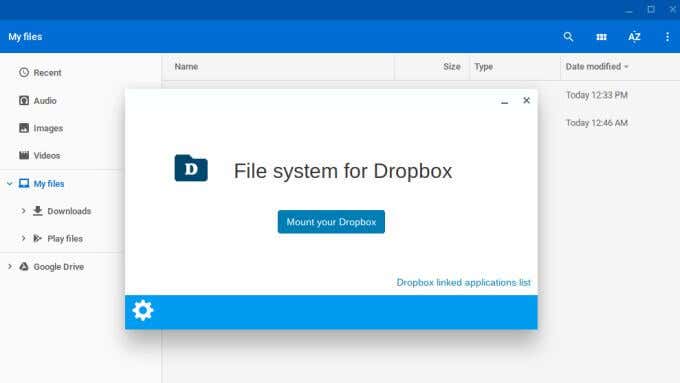Click the Images picture icon

(x=24, y=128)
